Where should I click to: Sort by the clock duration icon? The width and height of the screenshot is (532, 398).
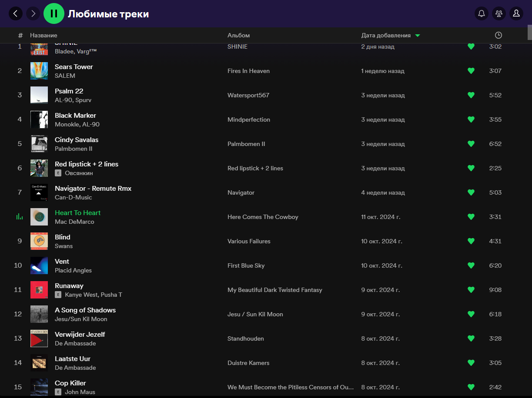pos(499,35)
